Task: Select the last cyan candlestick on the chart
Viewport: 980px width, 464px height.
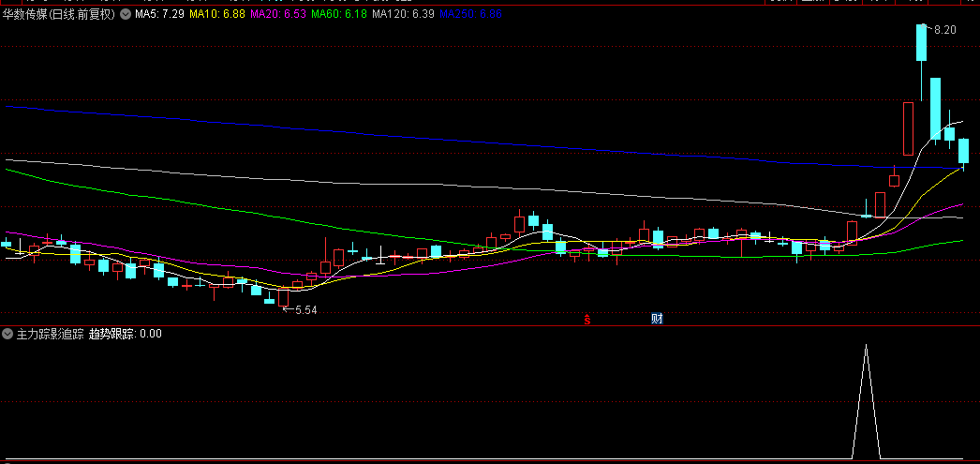Action: 963,151
